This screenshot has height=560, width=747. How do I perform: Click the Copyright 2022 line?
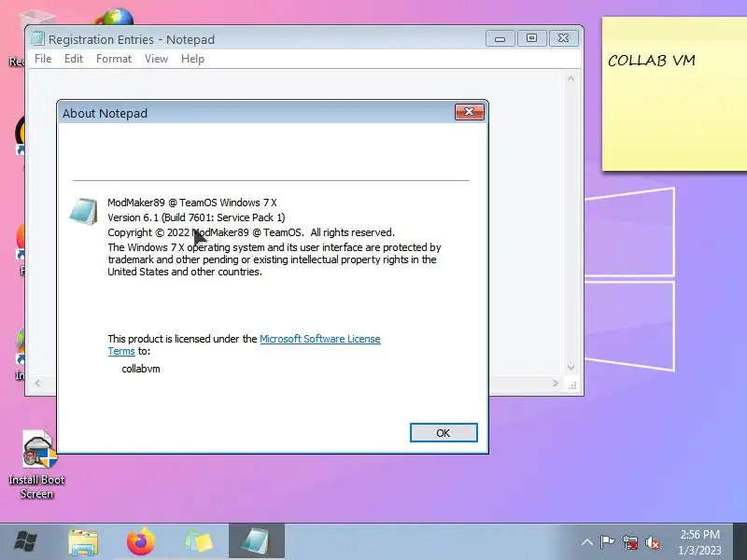coord(251,232)
